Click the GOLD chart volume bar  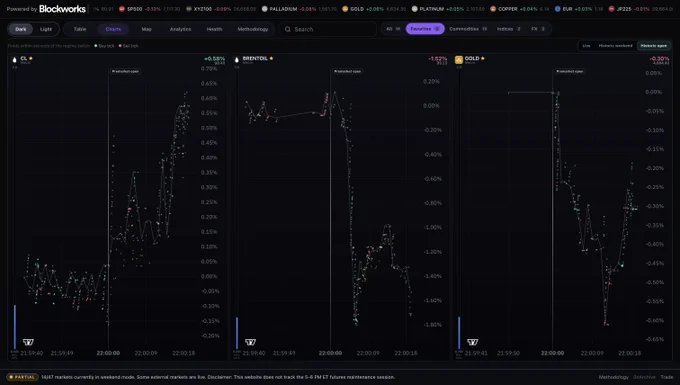tap(459, 333)
